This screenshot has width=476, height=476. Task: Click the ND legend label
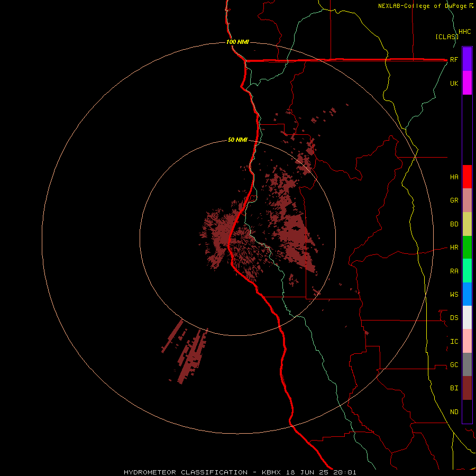[454, 411]
